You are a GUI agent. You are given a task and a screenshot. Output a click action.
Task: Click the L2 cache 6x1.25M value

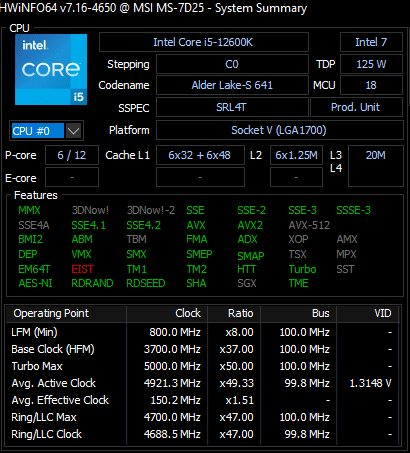point(296,155)
